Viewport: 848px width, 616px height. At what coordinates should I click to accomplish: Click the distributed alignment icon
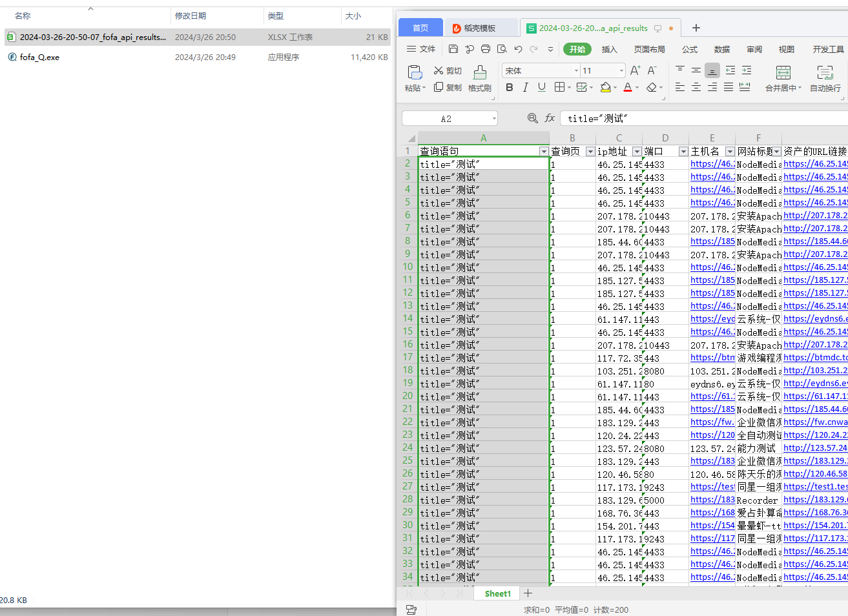pos(745,87)
